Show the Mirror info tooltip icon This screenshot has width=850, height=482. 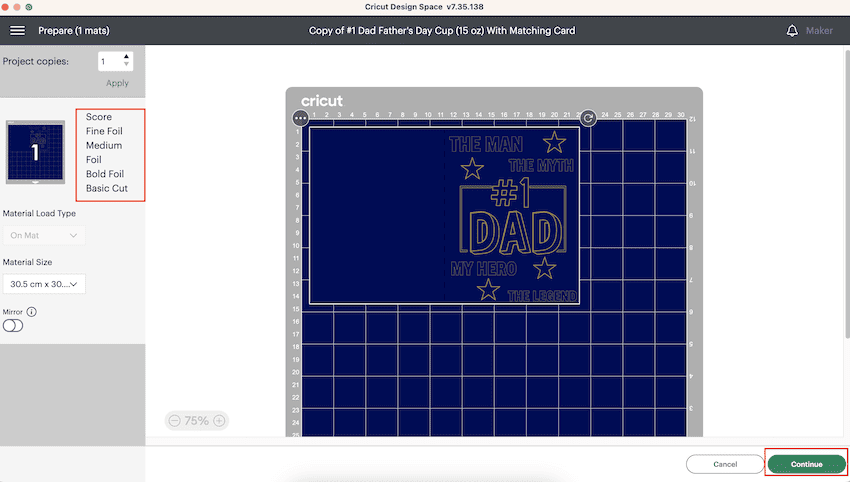[x=31, y=312]
